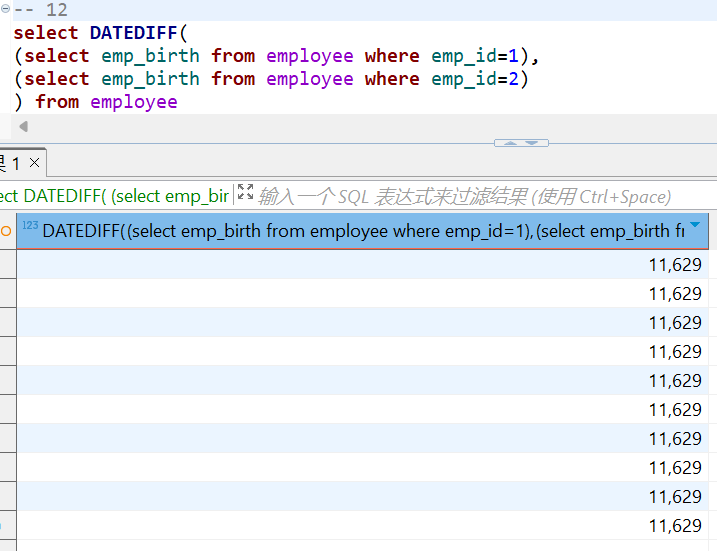Open the DATEDIFF column sort dropdown arrow
The height and width of the screenshot is (551, 717).
[696, 226]
